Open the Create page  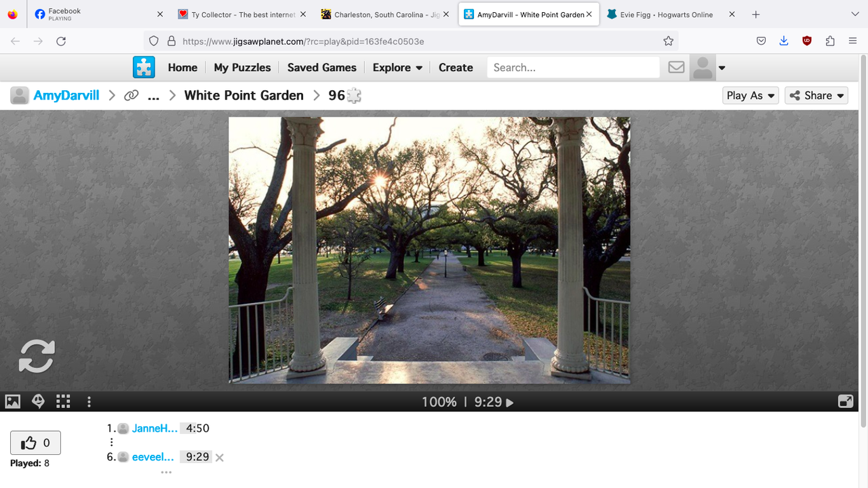pyautogui.click(x=455, y=67)
